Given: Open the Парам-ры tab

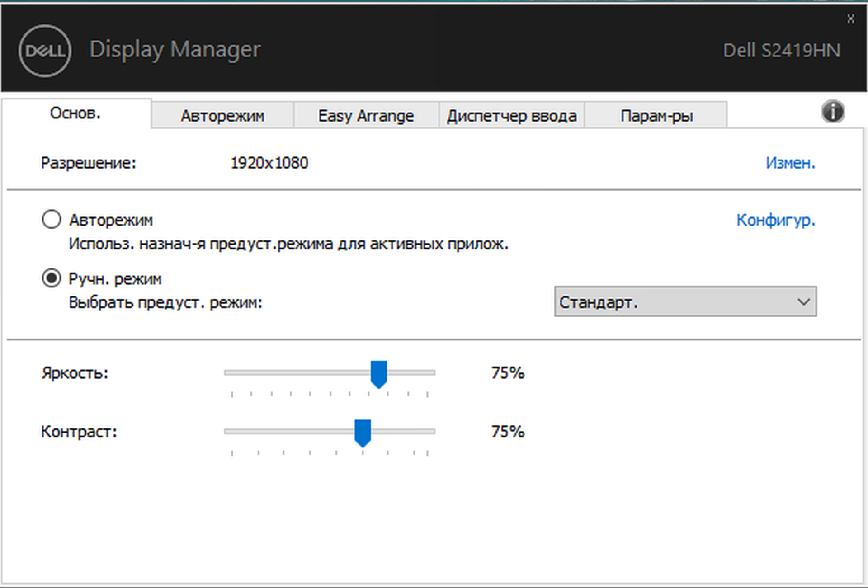Looking at the screenshot, I should [x=656, y=116].
